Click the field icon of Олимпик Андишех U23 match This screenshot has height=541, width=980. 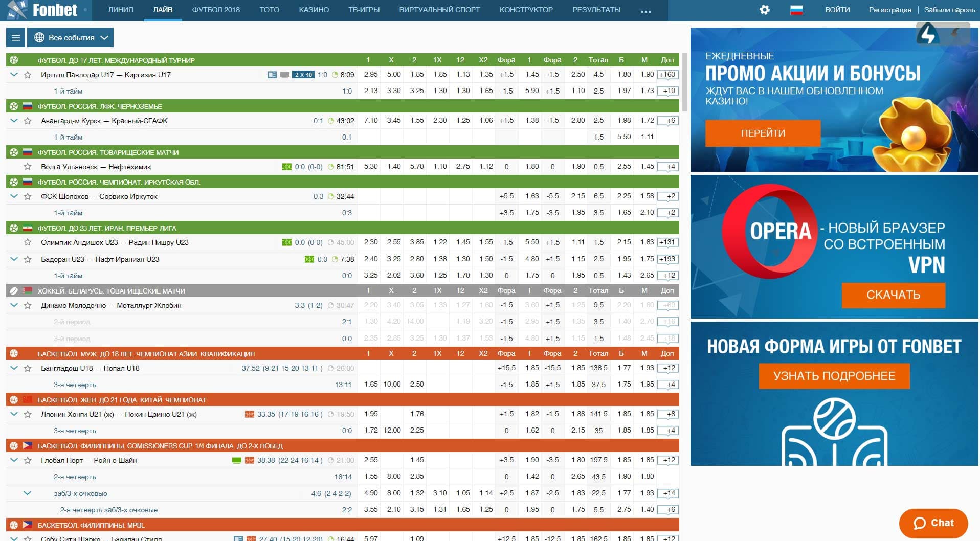(287, 242)
